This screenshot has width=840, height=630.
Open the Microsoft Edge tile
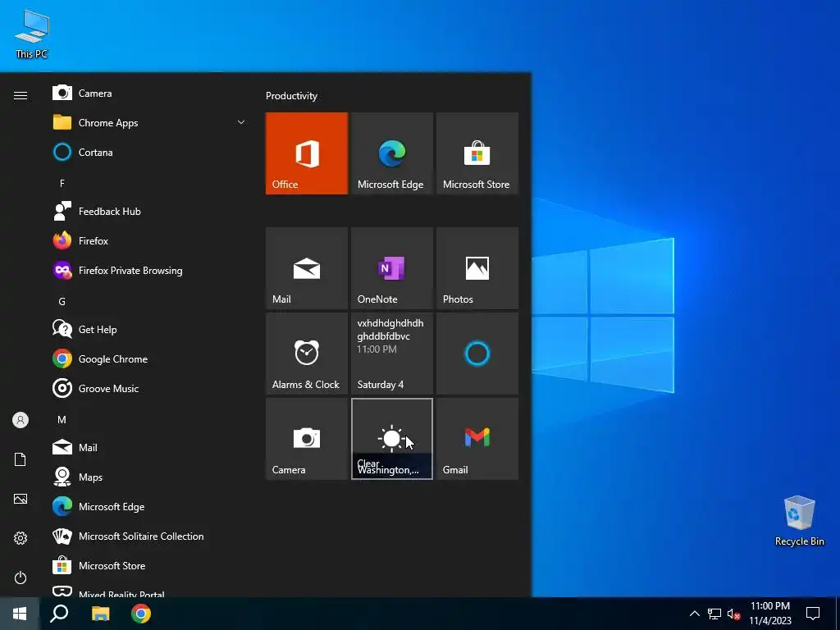[391, 153]
